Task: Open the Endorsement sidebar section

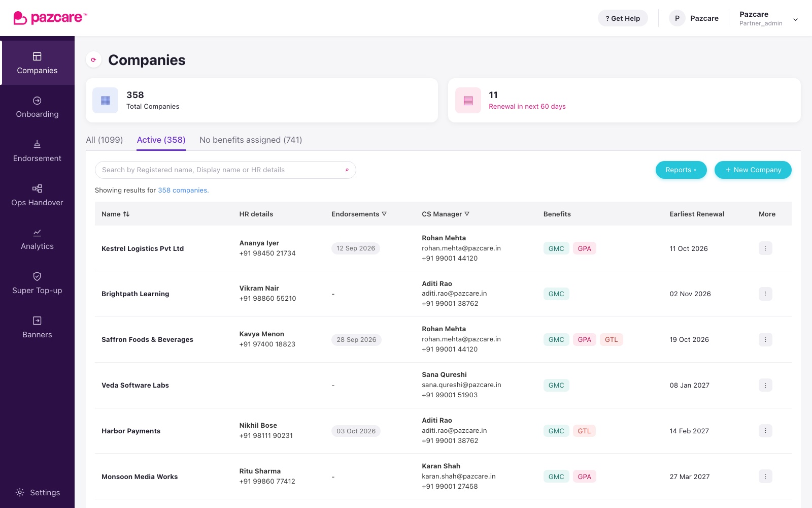Action: (x=37, y=151)
